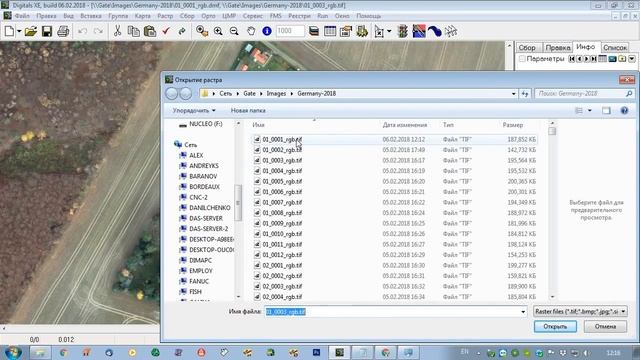Open the Файл menu

click(22, 16)
